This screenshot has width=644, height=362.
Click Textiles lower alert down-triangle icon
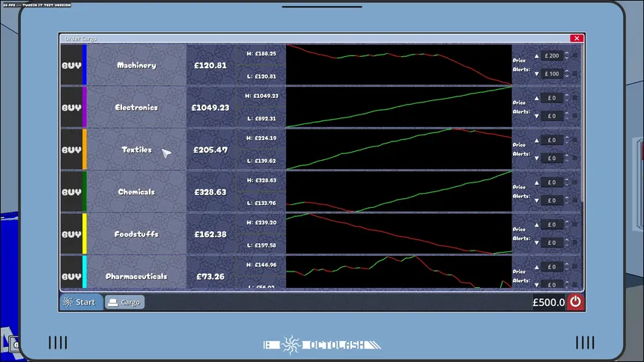[536, 159]
